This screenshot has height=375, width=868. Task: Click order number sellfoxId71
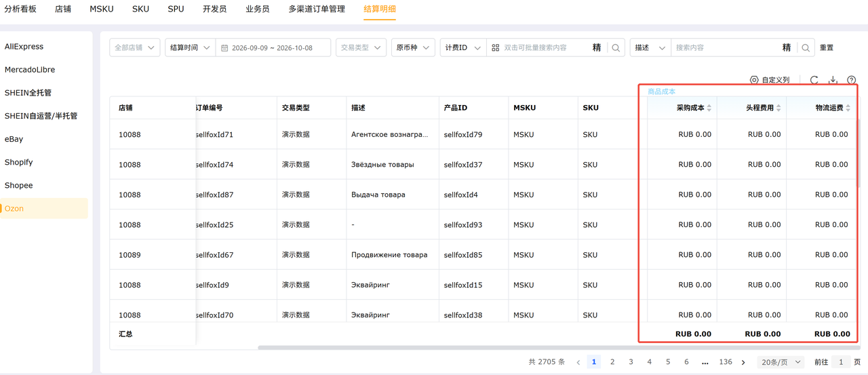point(214,134)
